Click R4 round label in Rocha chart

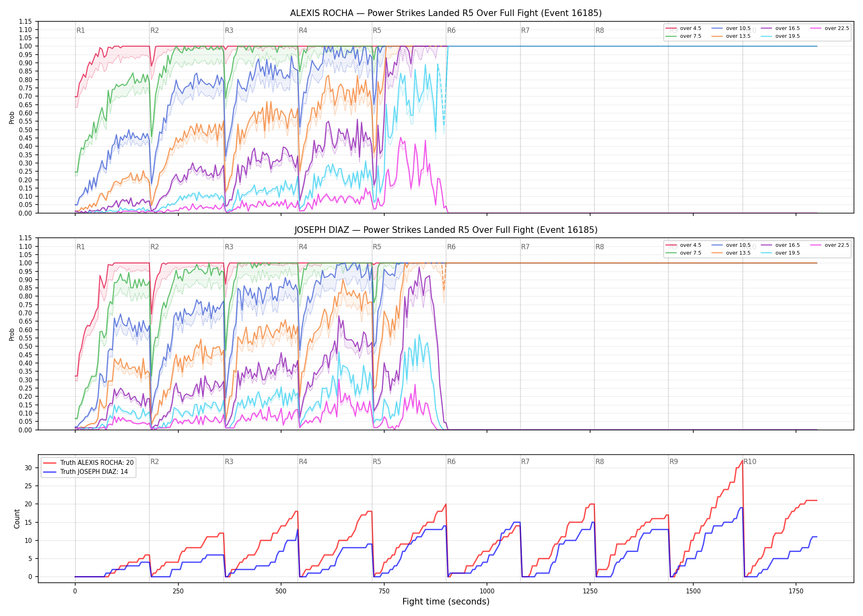click(303, 30)
